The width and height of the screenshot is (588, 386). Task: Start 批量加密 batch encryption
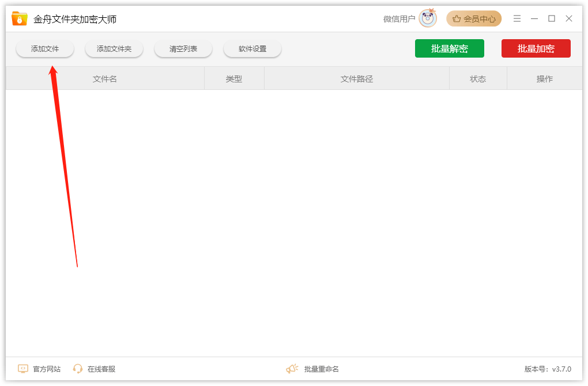click(536, 49)
